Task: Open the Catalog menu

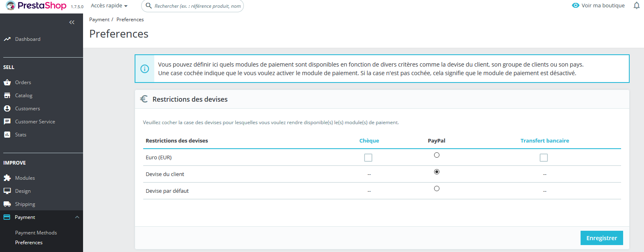Action: click(24, 96)
